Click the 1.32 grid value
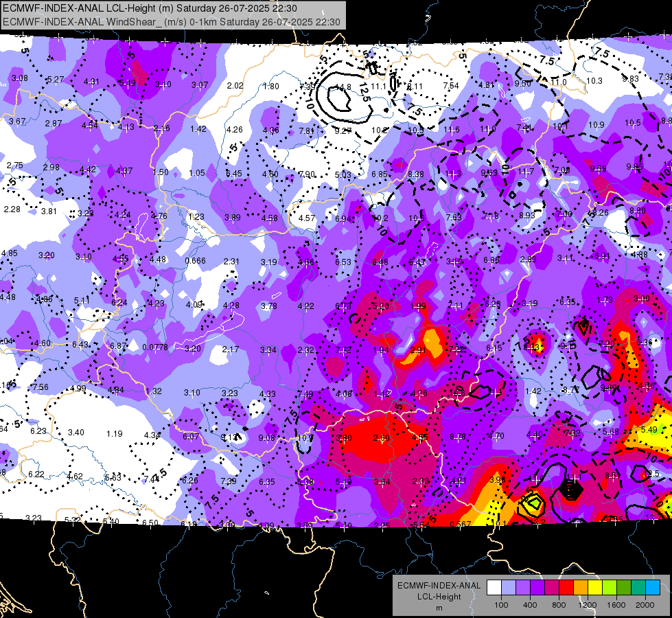 (x=154, y=391)
